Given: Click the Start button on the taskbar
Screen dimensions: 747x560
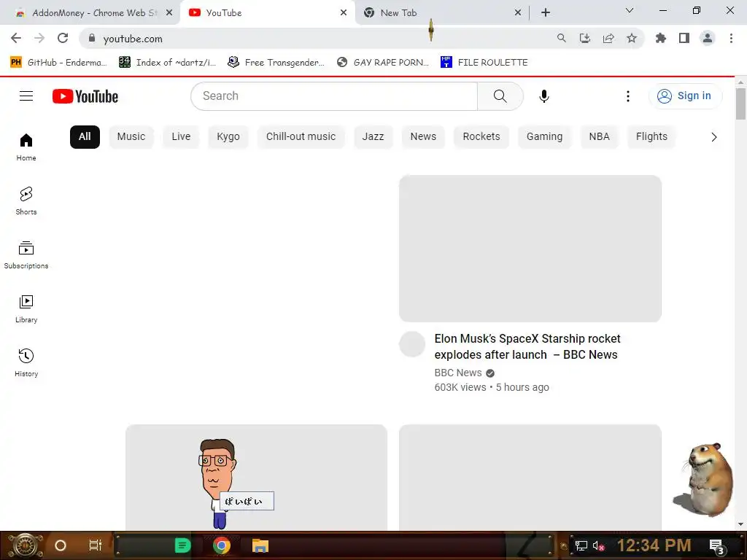Looking at the screenshot, I should [25, 545].
